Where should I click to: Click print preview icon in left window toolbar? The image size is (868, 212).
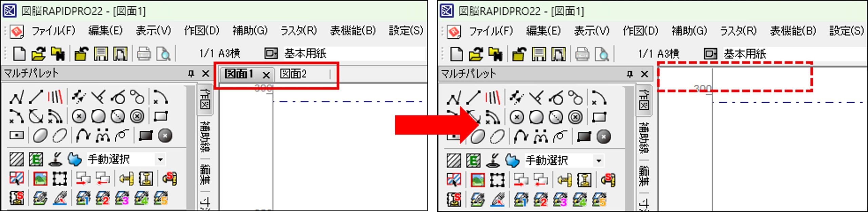coord(164,54)
